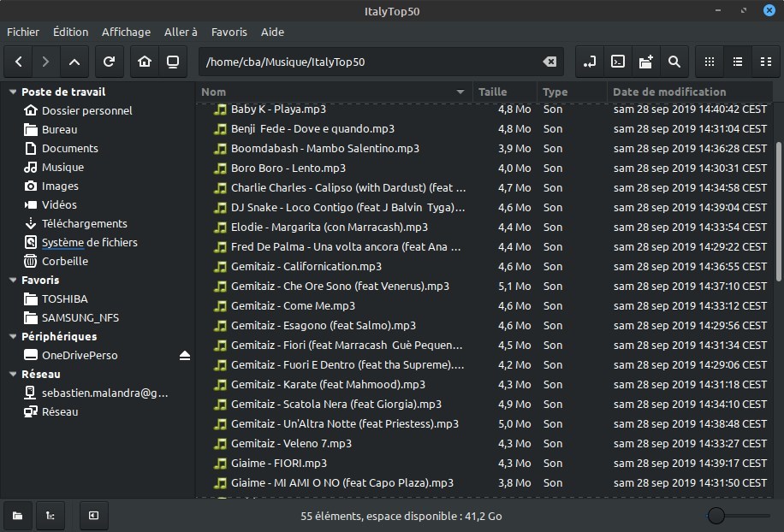Toggle the location entry path mode
This screenshot has height=532, width=784.
(589, 62)
